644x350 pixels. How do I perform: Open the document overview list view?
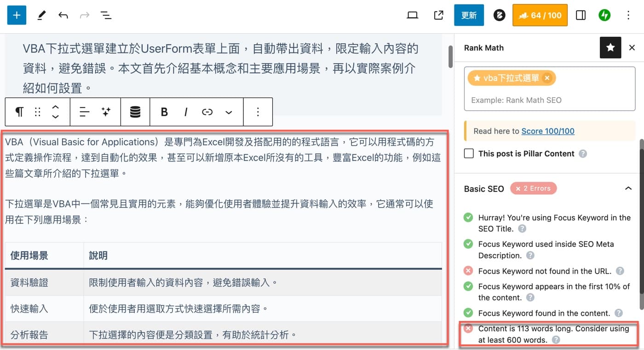click(106, 15)
